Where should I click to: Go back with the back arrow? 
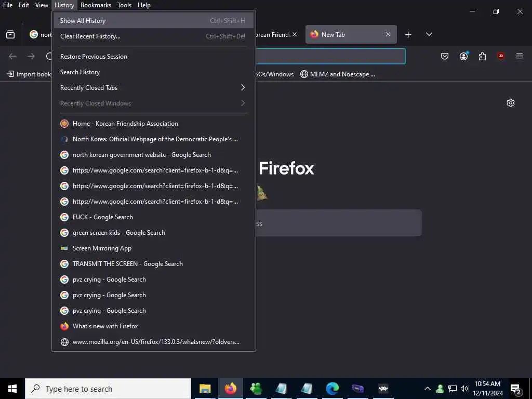point(12,56)
